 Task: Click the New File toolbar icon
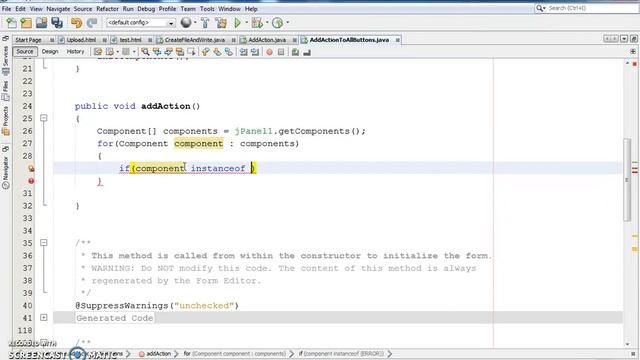[x=11, y=23]
